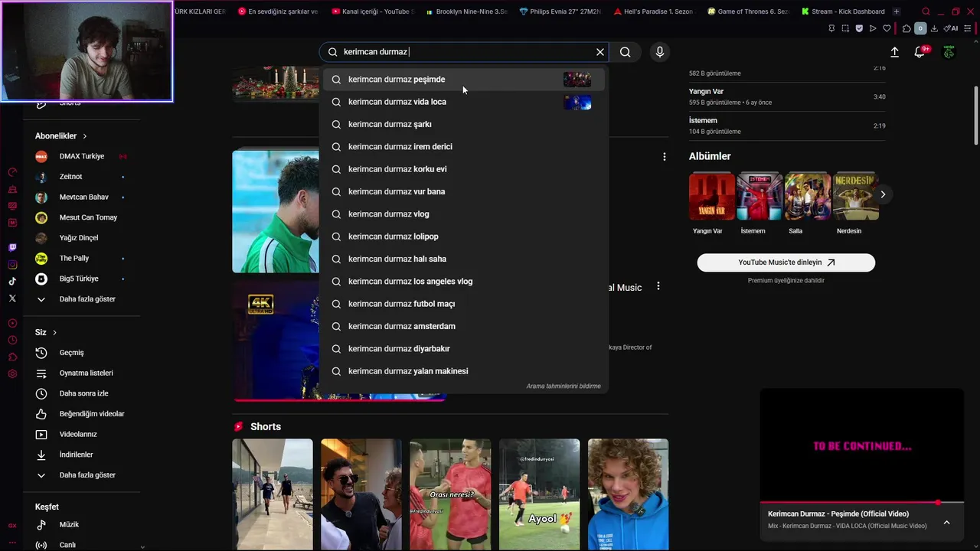Screen dimensions: 980x551
Task: Open the 'Orası neresi?' Short thumbnail
Action: (x=450, y=494)
